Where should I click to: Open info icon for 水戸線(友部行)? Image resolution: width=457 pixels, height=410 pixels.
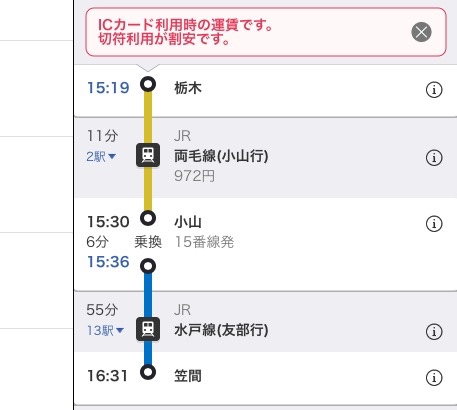(x=434, y=332)
